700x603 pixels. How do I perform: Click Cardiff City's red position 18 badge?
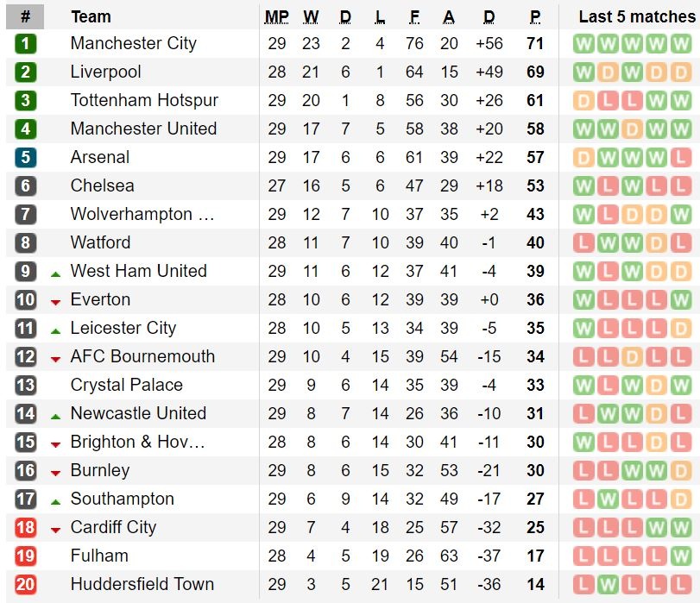[25, 528]
